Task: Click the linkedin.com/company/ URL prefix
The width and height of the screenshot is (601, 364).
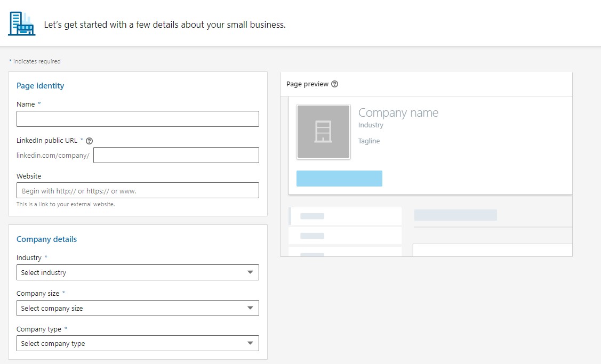Action: click(x=53, y=156)
